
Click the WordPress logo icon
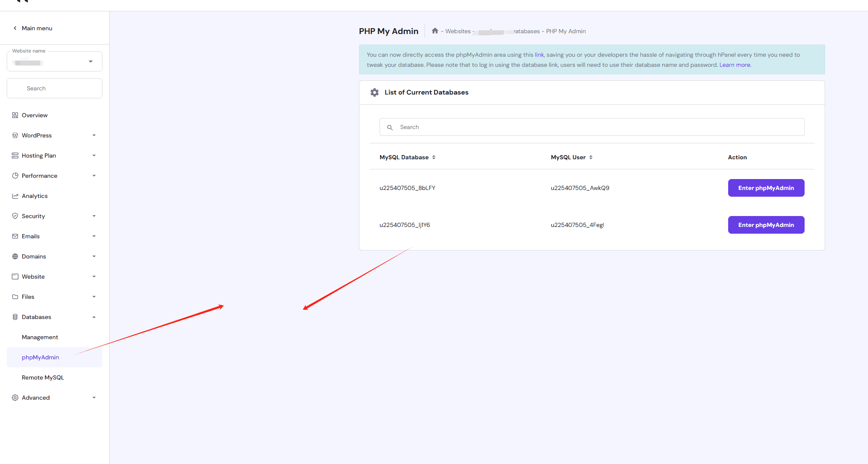[15, 135]
